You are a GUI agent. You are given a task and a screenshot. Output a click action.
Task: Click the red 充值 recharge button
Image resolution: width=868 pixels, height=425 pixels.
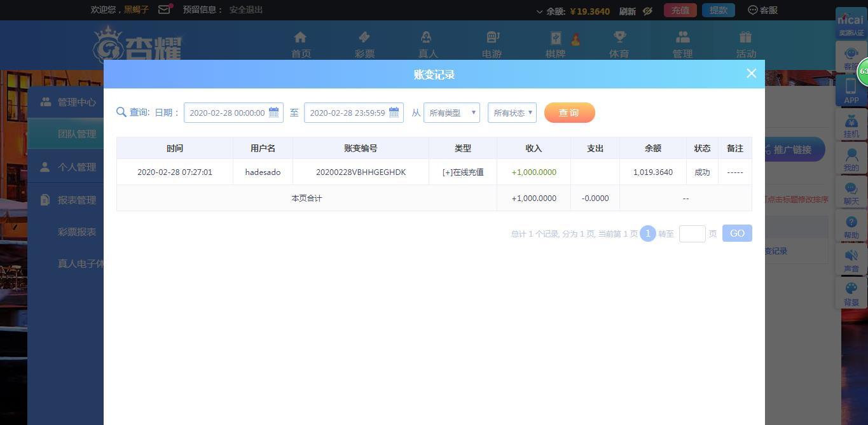point(680,10)
